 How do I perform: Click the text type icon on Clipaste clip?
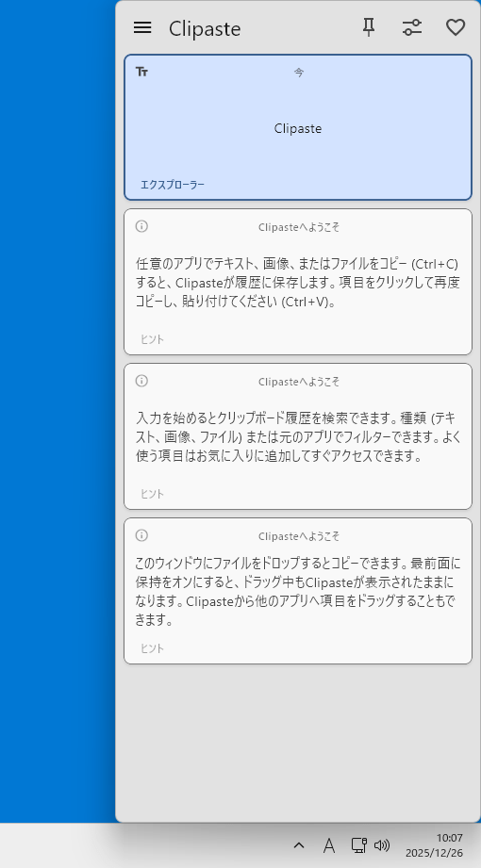pyautogui.click(x=141, y=72)
